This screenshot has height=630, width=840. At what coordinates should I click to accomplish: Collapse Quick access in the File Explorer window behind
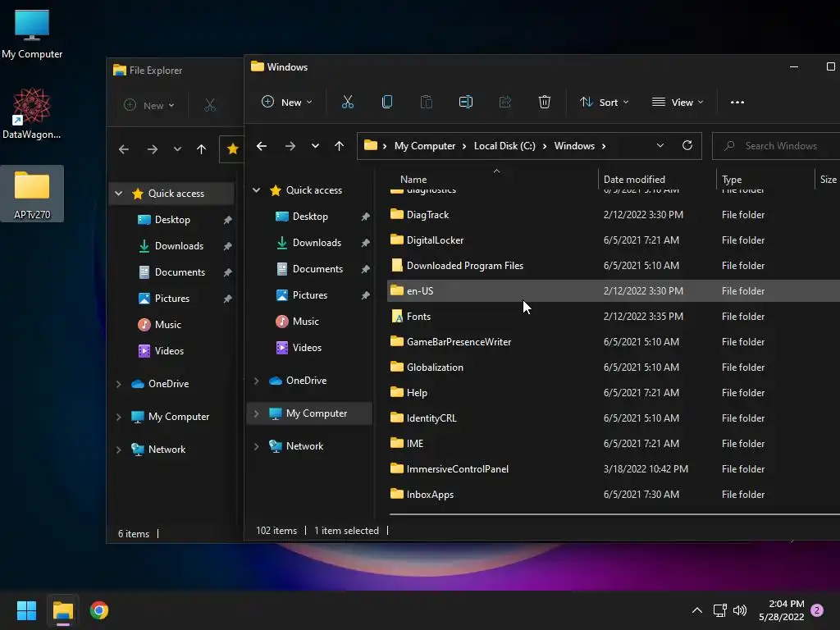point(119,194)
